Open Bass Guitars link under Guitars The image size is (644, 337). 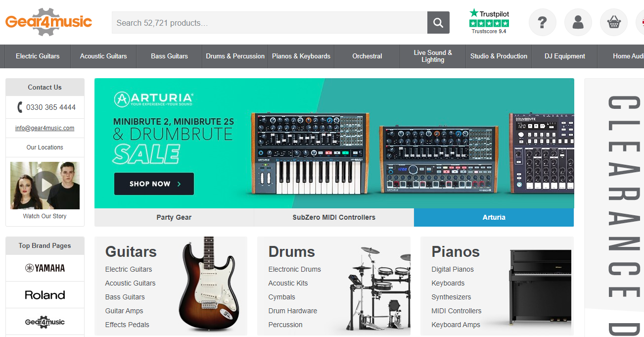point(125,297)
